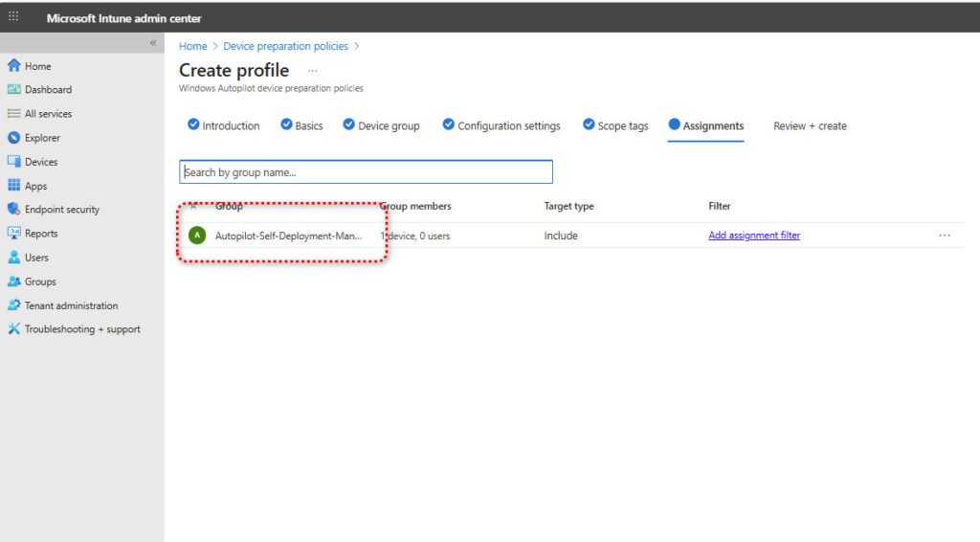Click the Home breadcrumb link
This screenshot has width=980, height=542.
click(192, 46)
